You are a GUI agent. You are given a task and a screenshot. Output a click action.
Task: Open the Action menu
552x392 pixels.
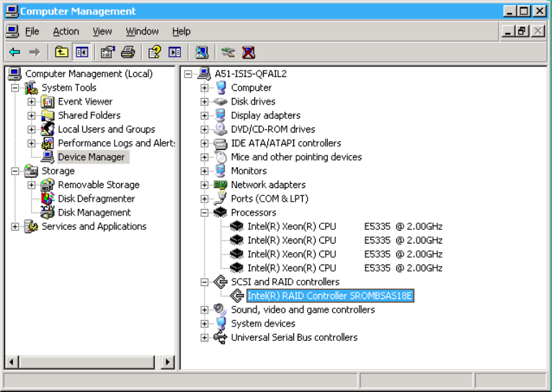[x=66, y=32]
